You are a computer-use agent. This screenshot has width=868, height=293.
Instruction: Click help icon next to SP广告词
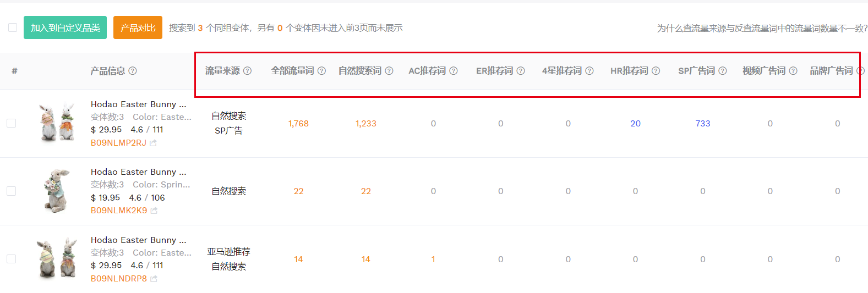pyautogui.click(x=723, y=71)
